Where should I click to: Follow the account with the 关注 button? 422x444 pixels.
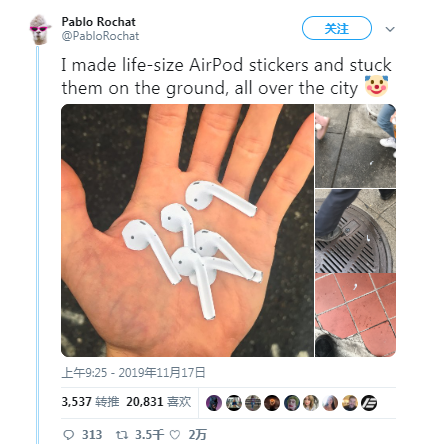(x=337, y=28)
